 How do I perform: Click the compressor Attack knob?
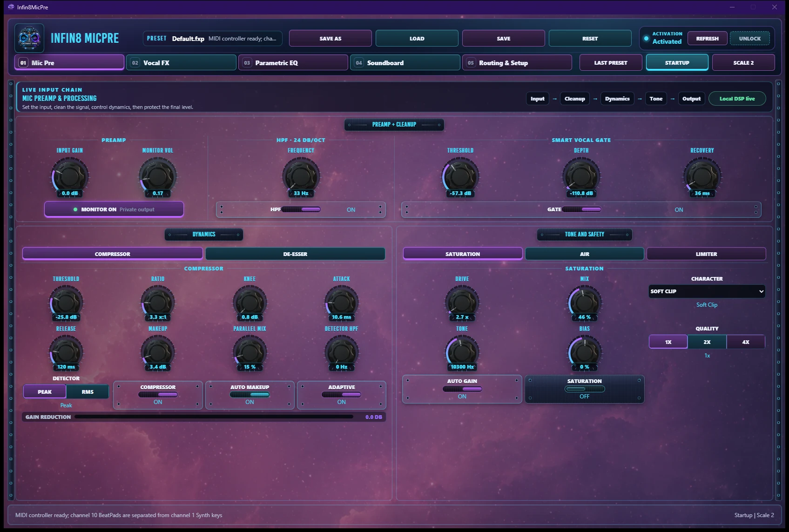click(x=342, y=303)
